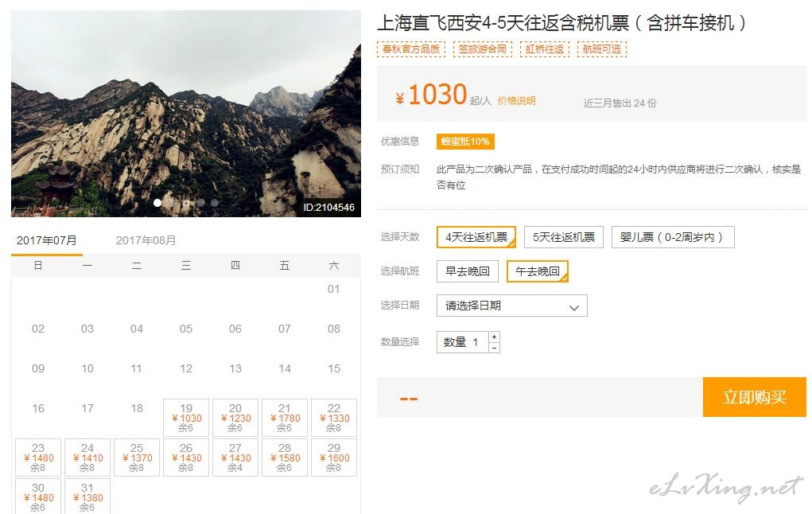Viewport: 812px width, 514px height.
Task: Pick July 30 priced ¥1480
Action: [38, 497]
